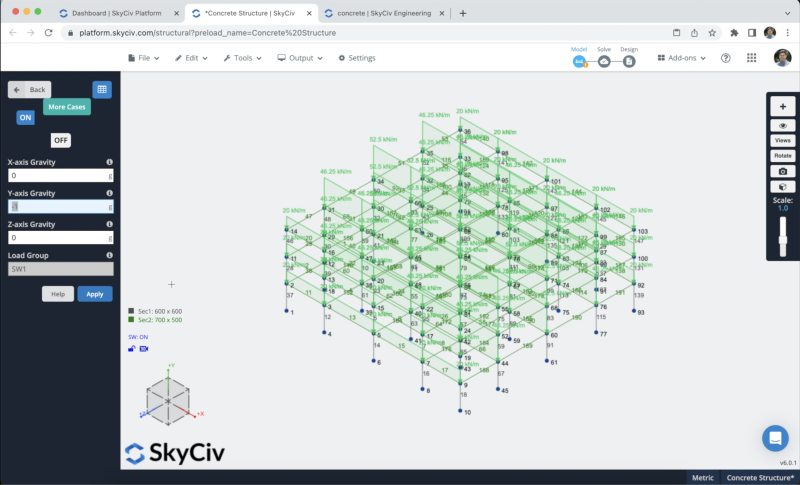This screenshot has height=485, width=800.
Task: Open the Views button
Action: (783, 140)
